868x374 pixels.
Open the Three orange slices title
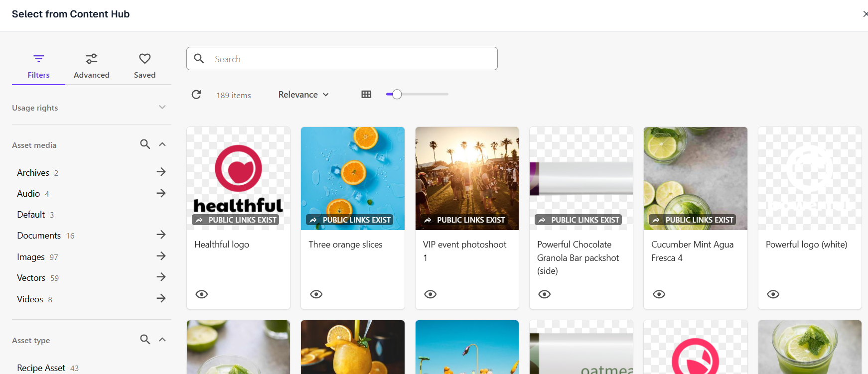click(345, 245)
